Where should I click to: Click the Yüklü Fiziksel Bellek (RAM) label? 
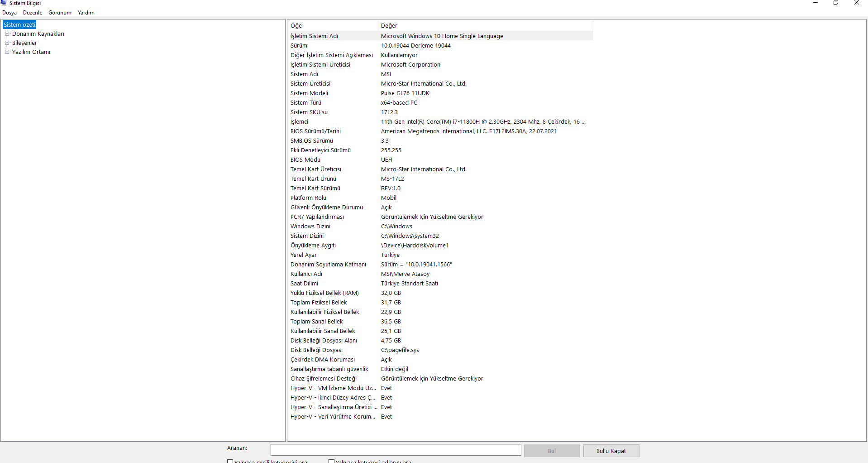point(324,293)
